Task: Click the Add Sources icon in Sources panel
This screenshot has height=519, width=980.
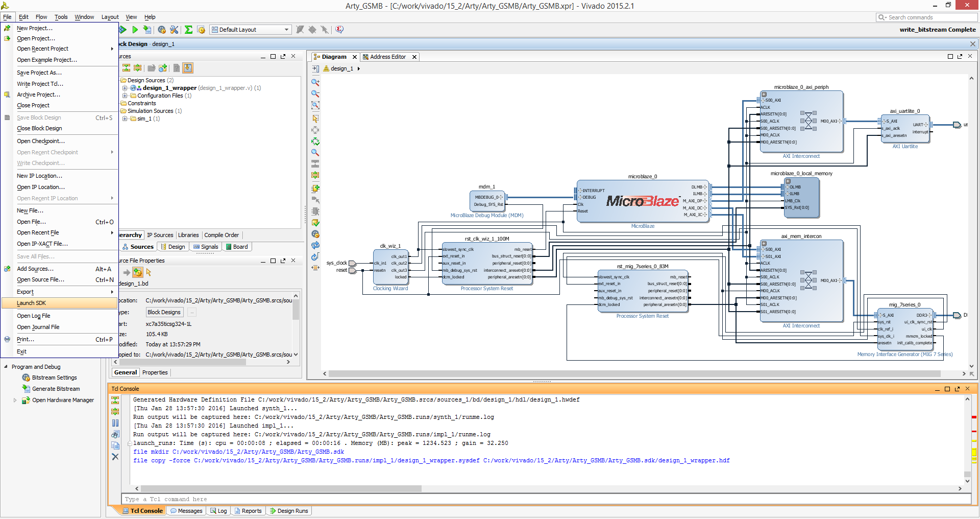Action: 163,68
